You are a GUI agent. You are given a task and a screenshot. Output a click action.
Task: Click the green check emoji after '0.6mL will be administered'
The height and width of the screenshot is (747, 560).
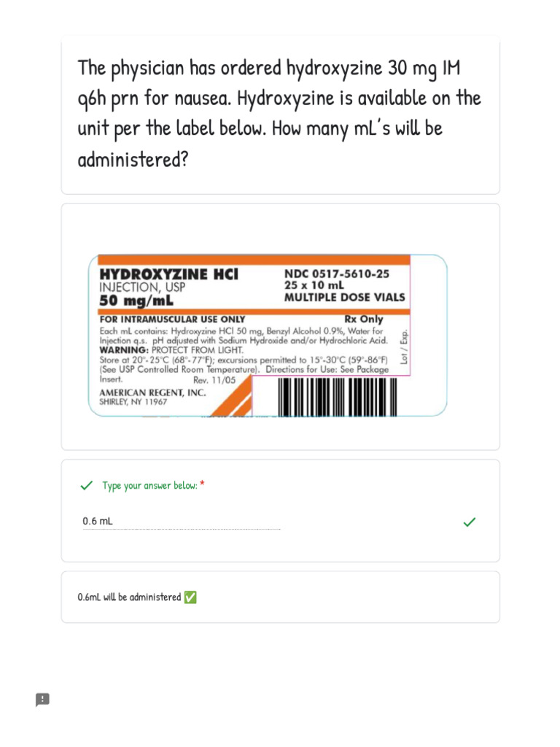(190, 597)
